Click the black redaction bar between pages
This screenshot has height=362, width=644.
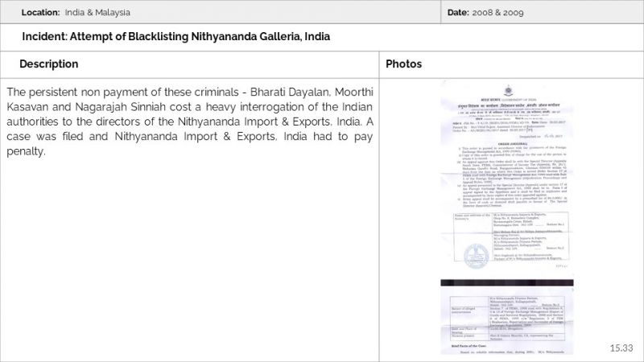click(x=507, y=283)
